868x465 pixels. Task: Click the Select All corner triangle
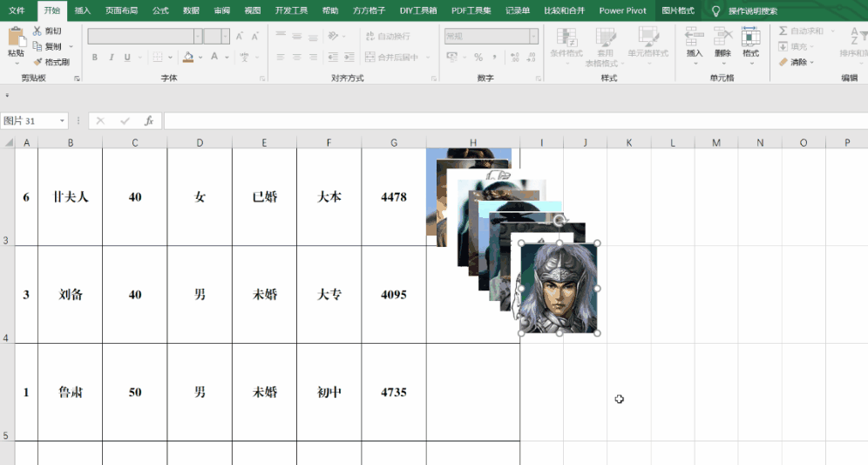(9, 142)
